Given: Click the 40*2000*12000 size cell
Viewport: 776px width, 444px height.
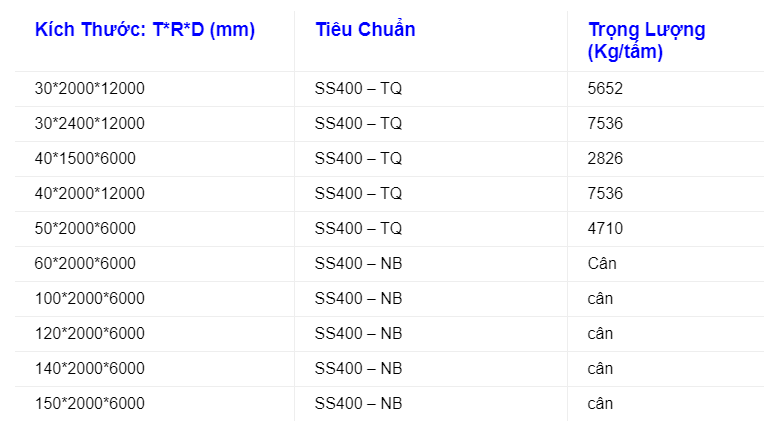Looking at the screenshot, I should pos(90,194).
